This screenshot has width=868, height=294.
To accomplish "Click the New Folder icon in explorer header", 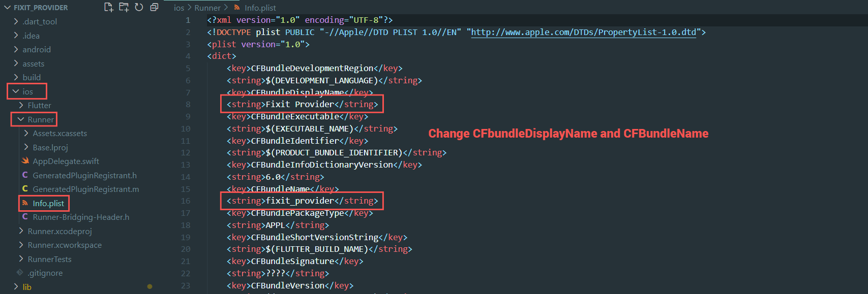I will (124, 7).
